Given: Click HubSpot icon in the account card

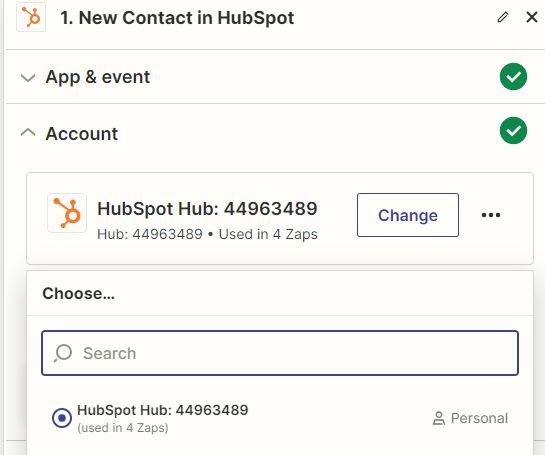Looking at the screenshot, I should pos(67,213).
